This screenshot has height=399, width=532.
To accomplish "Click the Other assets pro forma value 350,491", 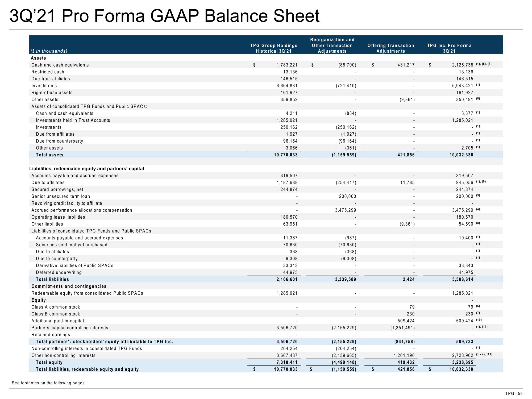I will 465,99.
